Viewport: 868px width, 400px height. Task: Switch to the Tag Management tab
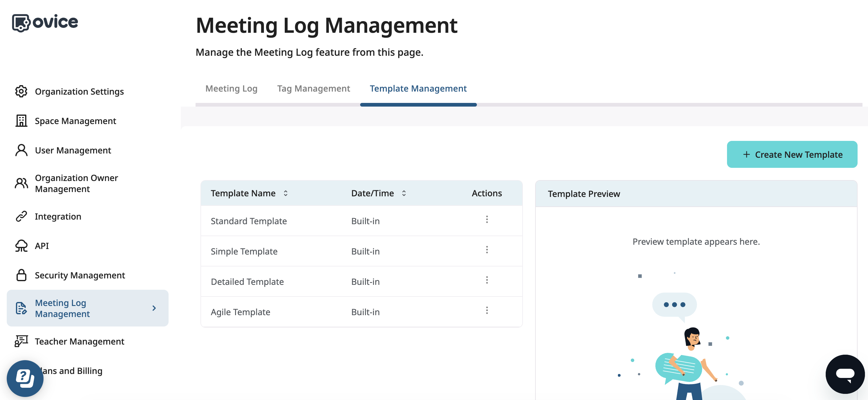pos(313,88)
